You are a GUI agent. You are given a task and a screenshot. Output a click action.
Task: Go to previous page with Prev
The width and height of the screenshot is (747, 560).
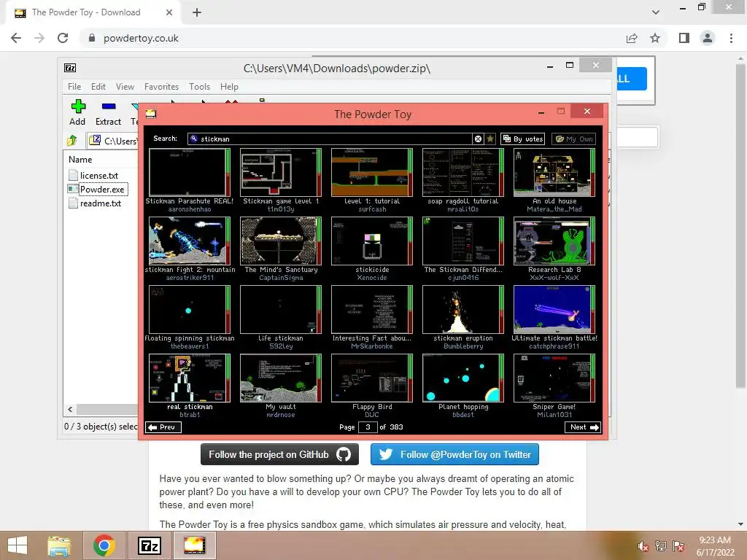[163, 427]
